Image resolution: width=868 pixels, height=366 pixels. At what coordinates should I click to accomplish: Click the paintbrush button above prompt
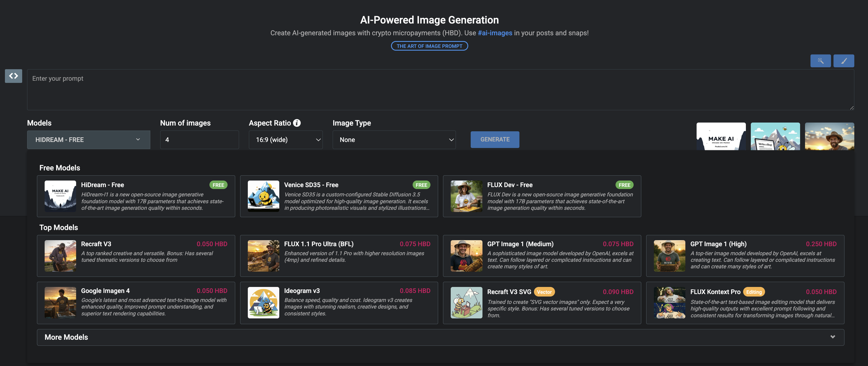[x=844, y=61]
